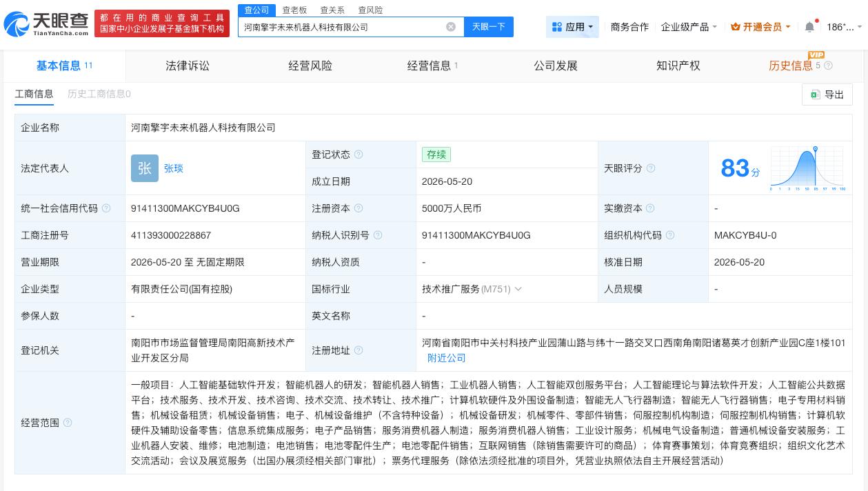
Task: Clear the search box with the X icon
Action: pyautogui.click(x=451, y=27)
